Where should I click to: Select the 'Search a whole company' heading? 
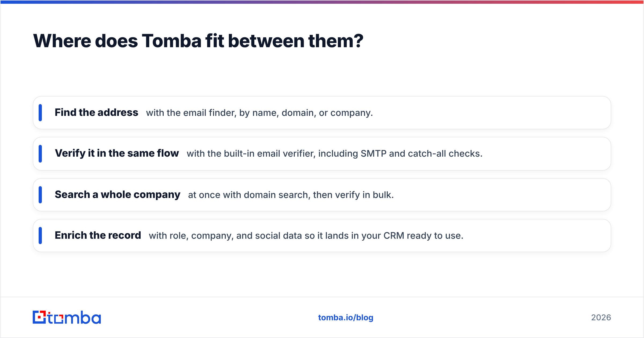pos(118,194)
